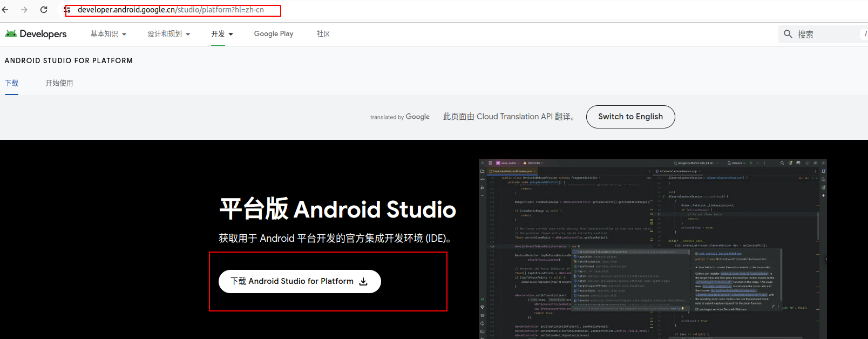Click the address bar URL

coord(171,10)
